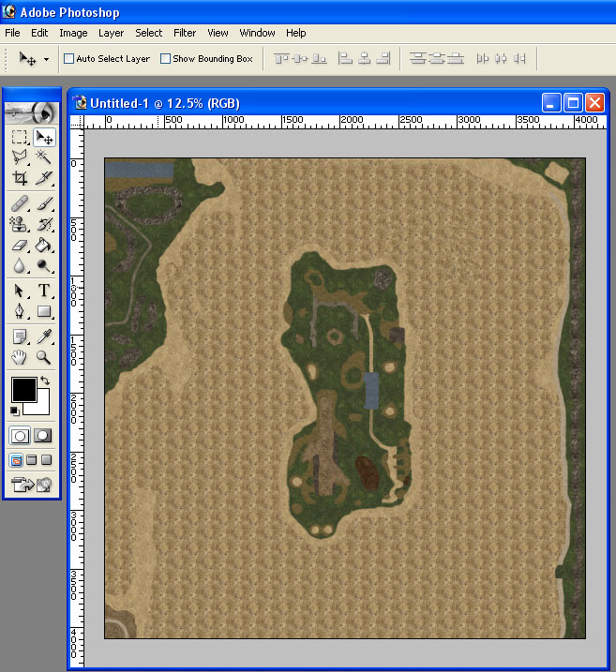Select the Magic Wand tool
Image resolution: width=616 pixels, height=672 pixels.
(44, 157)
